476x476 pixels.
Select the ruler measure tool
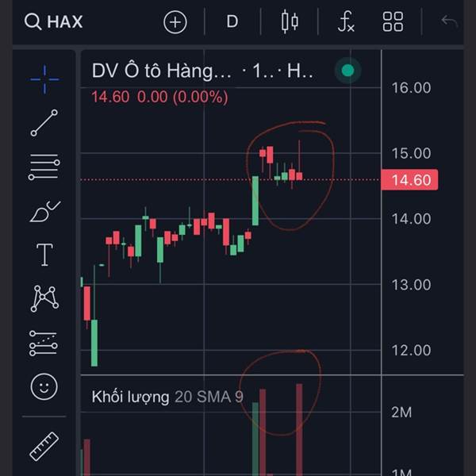[x=44, y=446]
